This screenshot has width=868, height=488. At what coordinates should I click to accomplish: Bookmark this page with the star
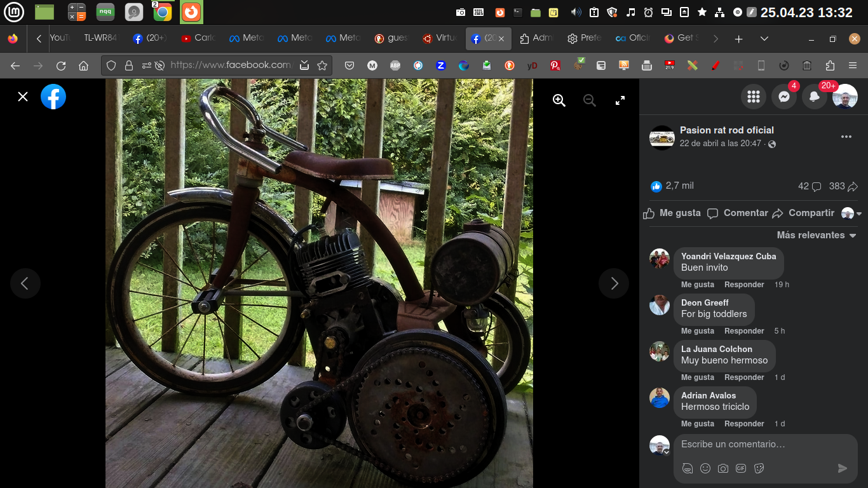[x=322, y=65]
